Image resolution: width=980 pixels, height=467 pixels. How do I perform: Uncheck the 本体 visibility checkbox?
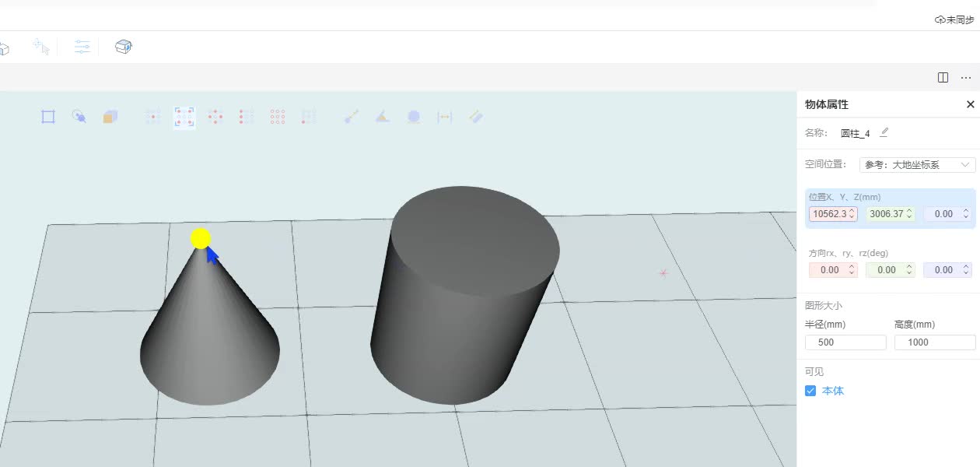[810, 391]
